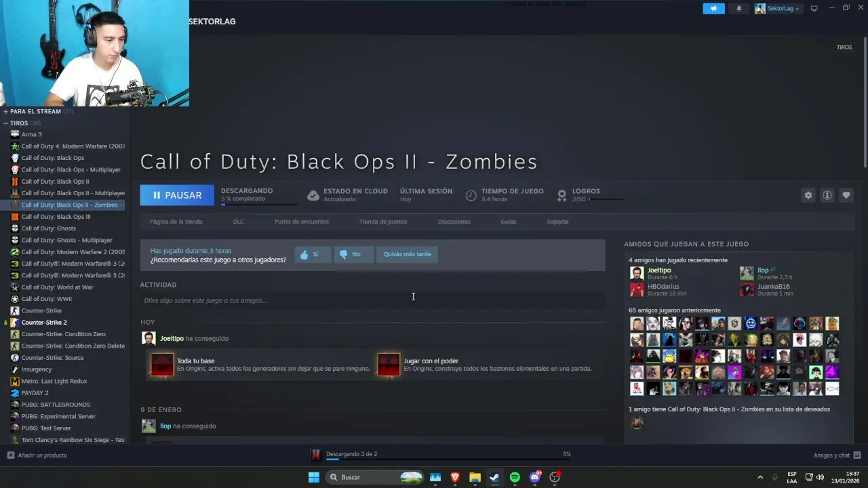Image resolution: width=868 pixels, height=488 pixels.
Task: Open Joeltipo's profile in activity feed
Action: 172,338
